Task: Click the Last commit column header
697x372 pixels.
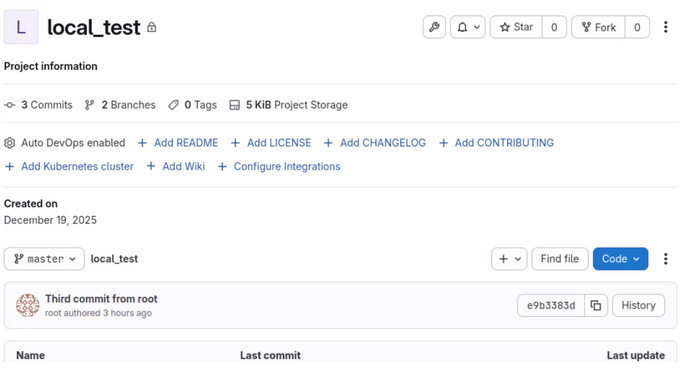Action: pyautogui.click(x=270, y=355)
